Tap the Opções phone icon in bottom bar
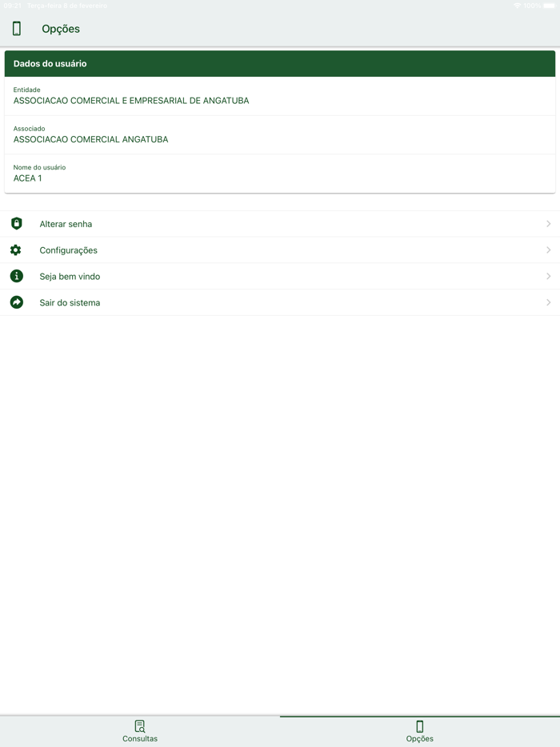 pos(420,726)
